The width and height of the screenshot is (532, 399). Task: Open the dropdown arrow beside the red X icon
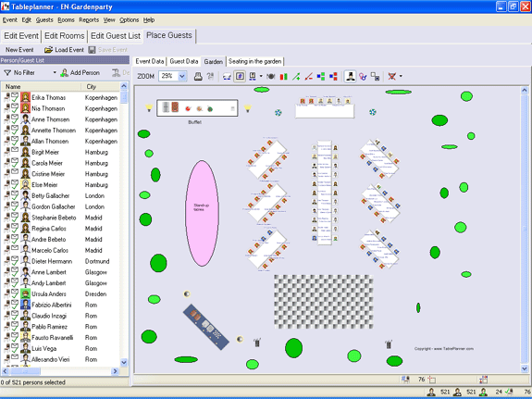pos(401,76)
